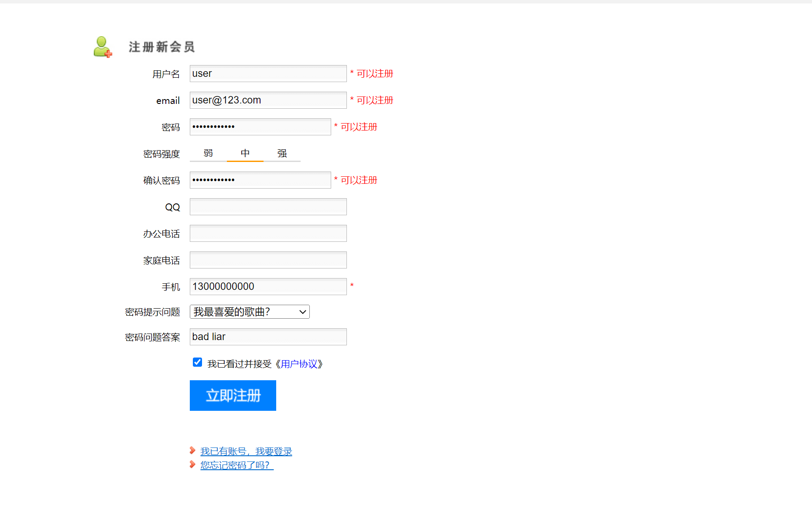812x523 pixels.
Task: Click the 密码问题答案 field containing bad liar
Action: pos(268,337)
